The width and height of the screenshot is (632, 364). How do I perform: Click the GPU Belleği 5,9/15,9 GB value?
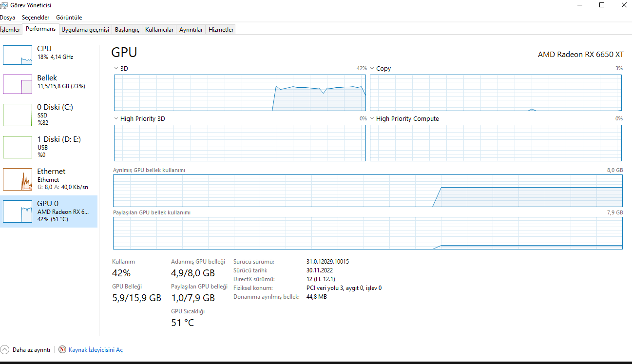click(x=136, y=298)
